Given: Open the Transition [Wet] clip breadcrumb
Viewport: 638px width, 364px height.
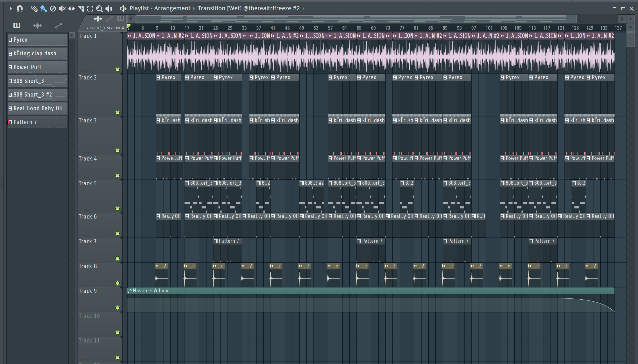Looking at the screenshot, I should [x=249, y=8].
